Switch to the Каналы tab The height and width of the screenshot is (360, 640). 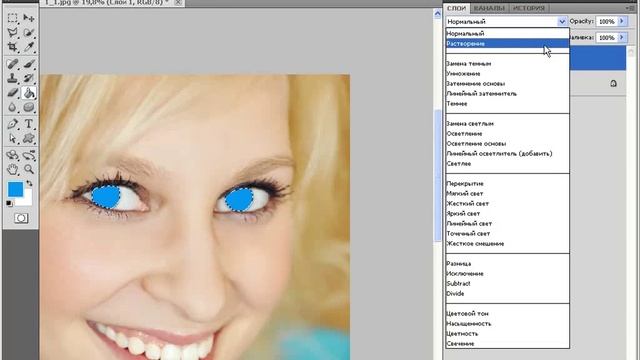click(x=489, y=8)
